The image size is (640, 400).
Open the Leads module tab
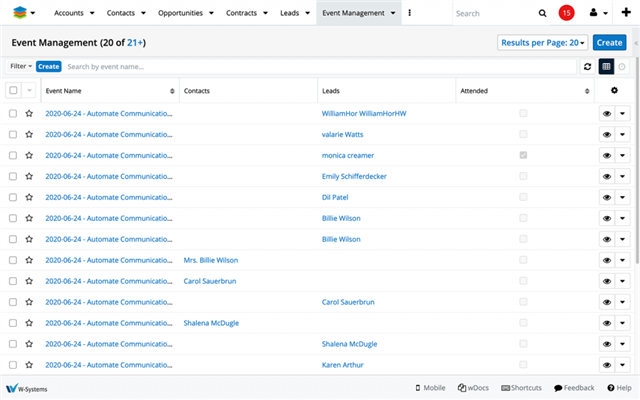[x=289, y=13]
